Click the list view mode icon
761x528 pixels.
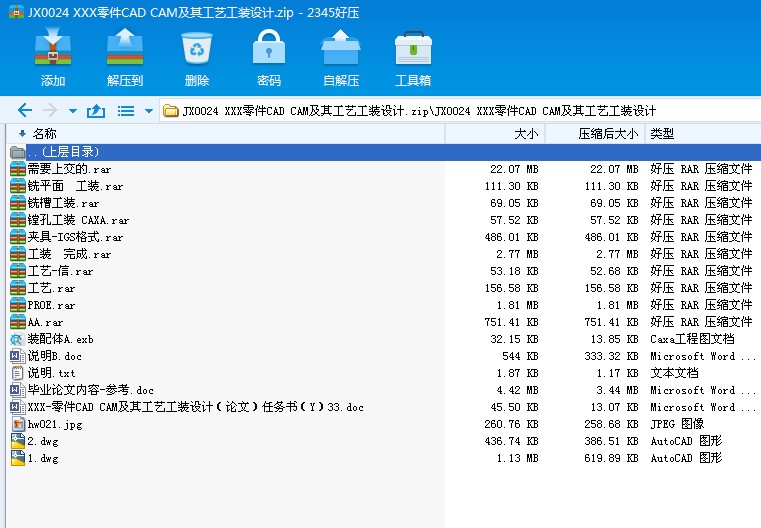pyautogui.click(x=126, y=111)
